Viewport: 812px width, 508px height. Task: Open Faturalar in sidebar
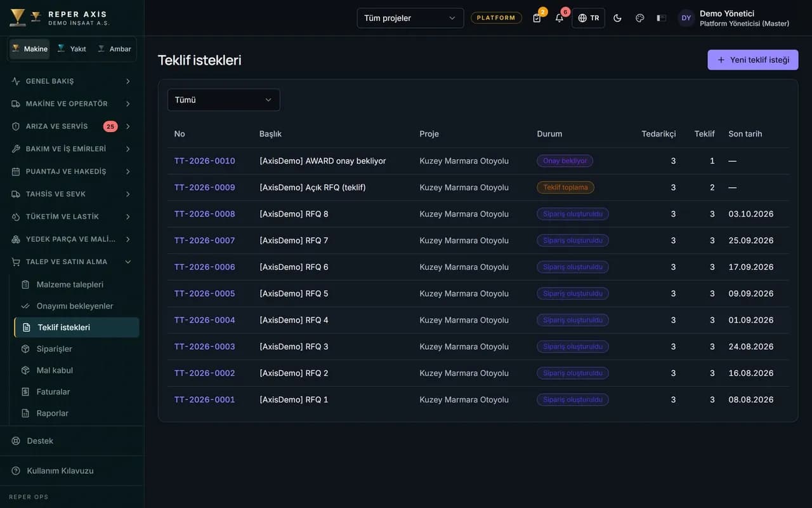pyautogui.click(x=76, y=392)
